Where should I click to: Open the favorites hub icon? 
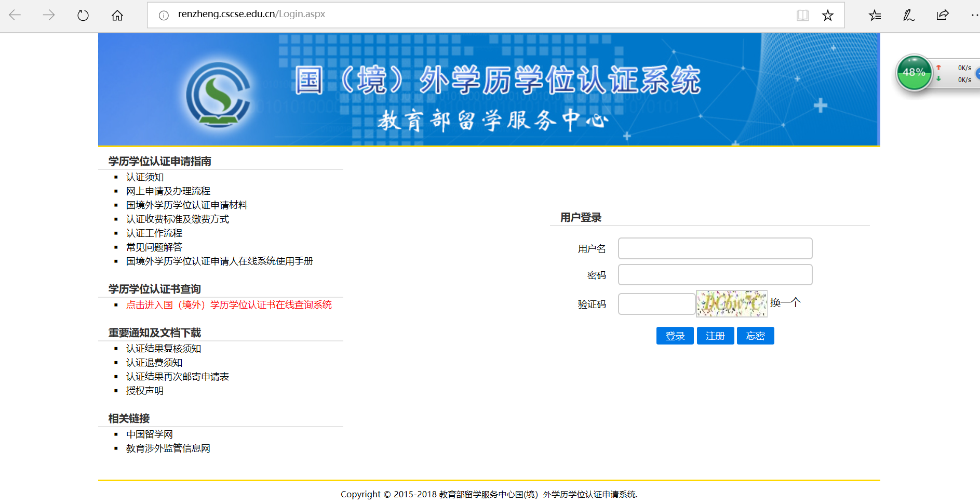click(x=875, y=15)
